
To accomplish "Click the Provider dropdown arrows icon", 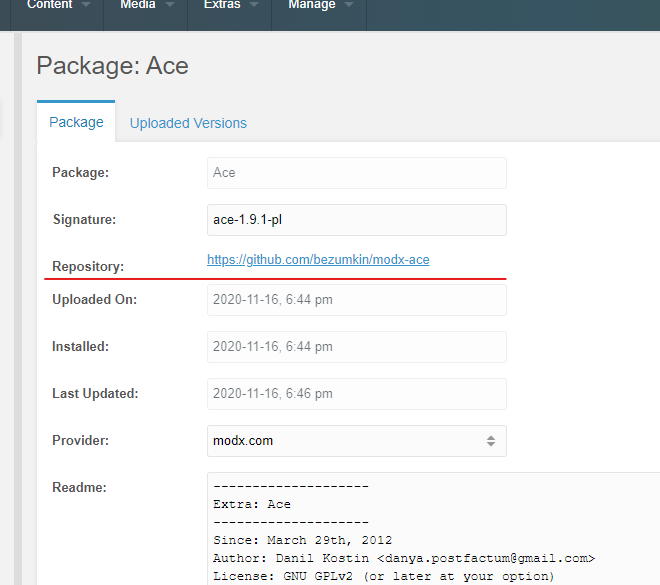I will (x=491, y=441).
